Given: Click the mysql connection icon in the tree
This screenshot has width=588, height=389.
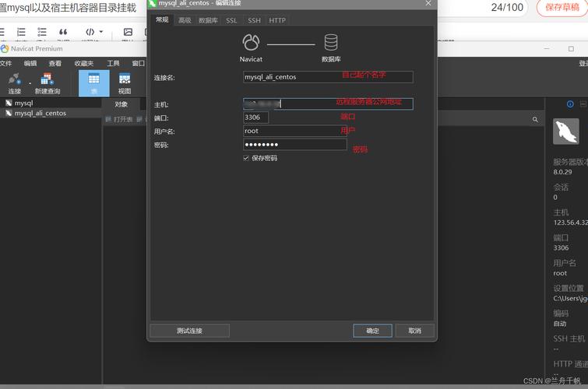Looking at the screenshot, I should [9, 103].
